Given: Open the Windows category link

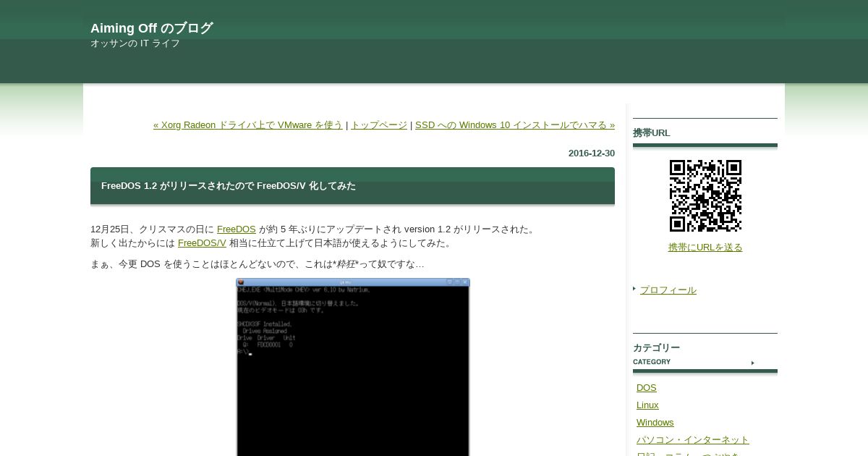Looking at the screenshot, I should tap(655, 423).
